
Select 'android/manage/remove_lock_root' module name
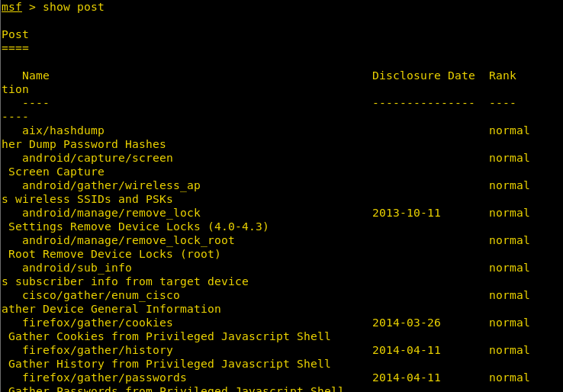point(128,240)
